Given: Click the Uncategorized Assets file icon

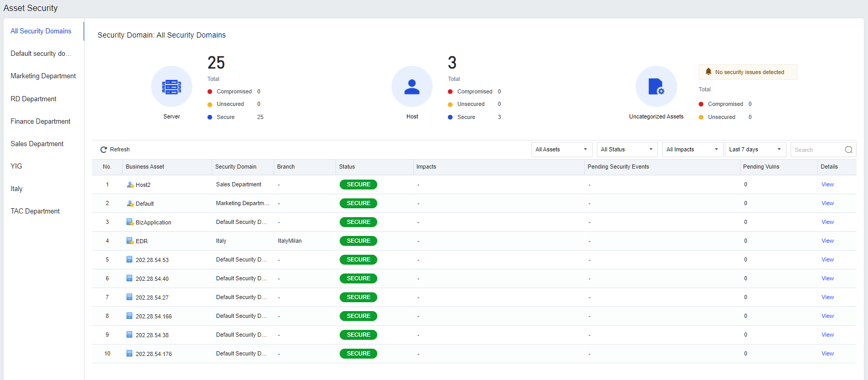Looking at the screenshot, I should pos(656,87).
